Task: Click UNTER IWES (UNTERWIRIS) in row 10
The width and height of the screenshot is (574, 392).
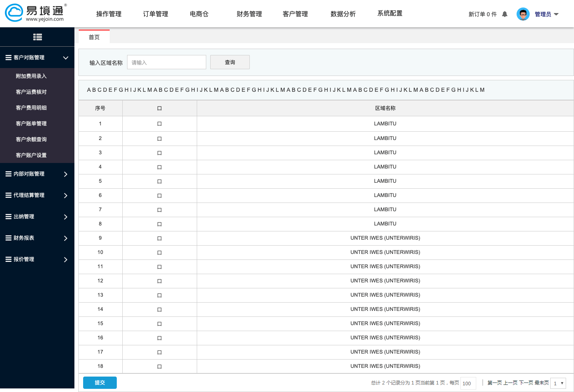Action: click(385, 252)
